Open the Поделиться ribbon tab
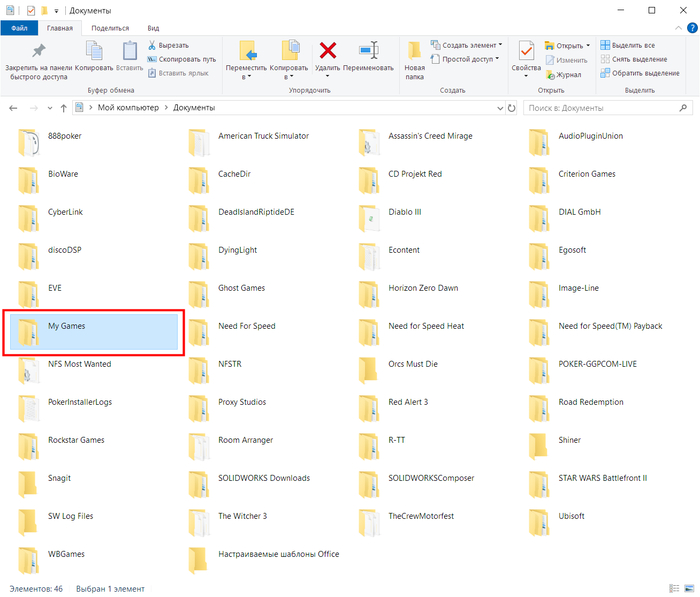 [x=110, y=28]
